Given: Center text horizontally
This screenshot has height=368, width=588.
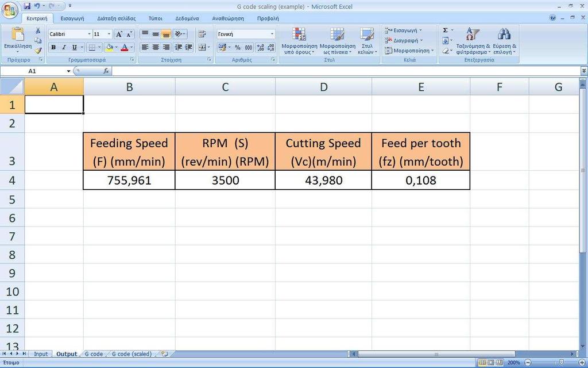Looking at the screenshot, I should click(x=156, y=47).
